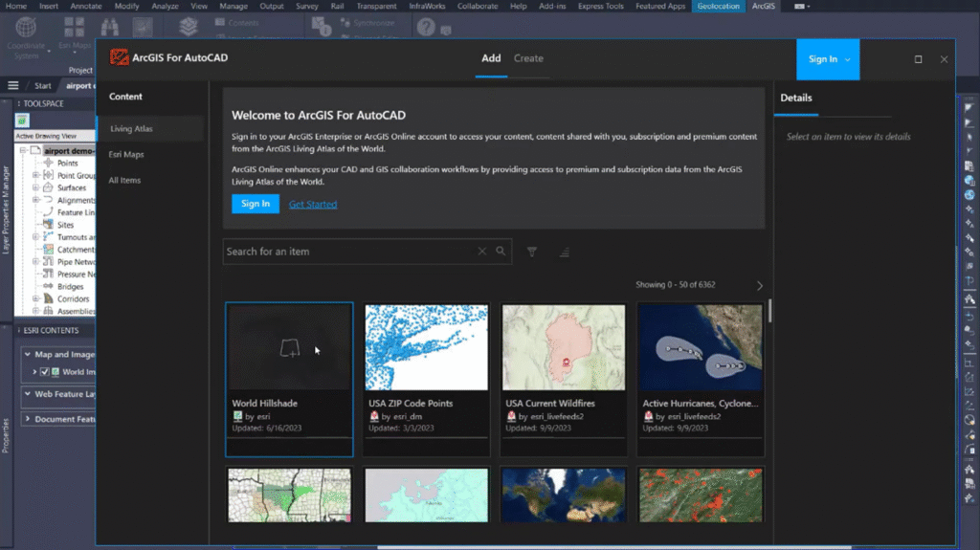Select the World Hillshade item card
Image resolution: width=980 pixels, height=550 pixels.
click(x=289, y=380)
